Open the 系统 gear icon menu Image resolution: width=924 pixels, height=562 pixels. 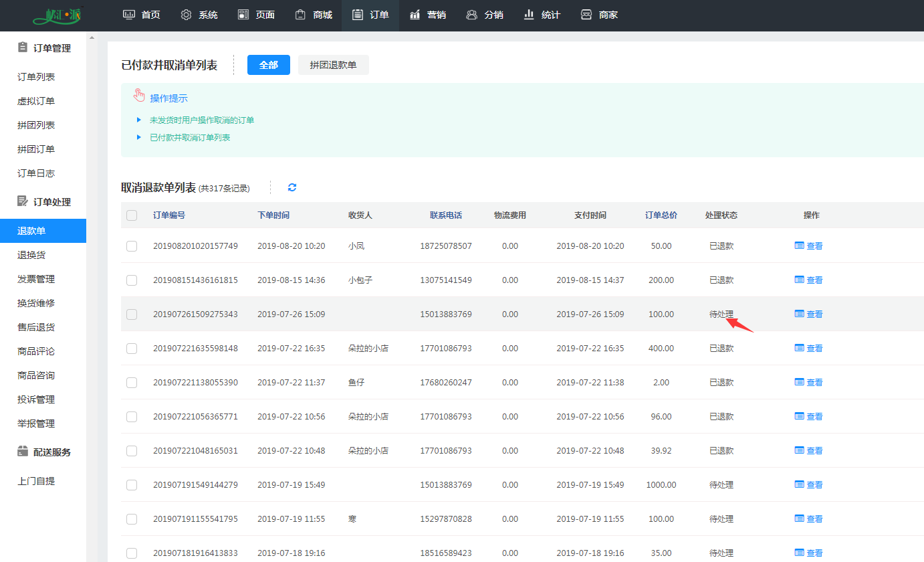pos(187,15)
